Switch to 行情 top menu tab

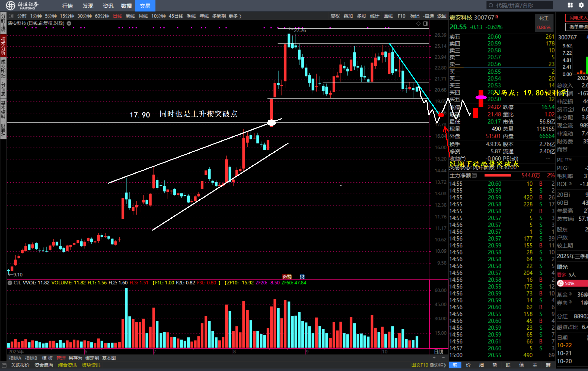pos(67,6)
